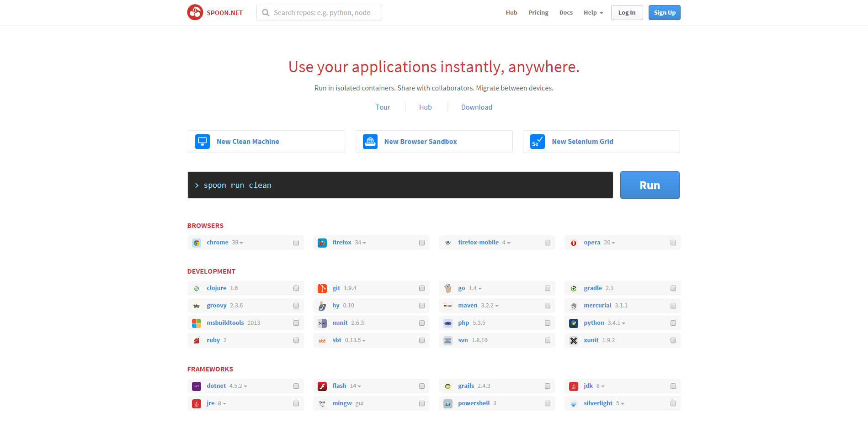Open the Hub link below the tagline

click(426, 107)
